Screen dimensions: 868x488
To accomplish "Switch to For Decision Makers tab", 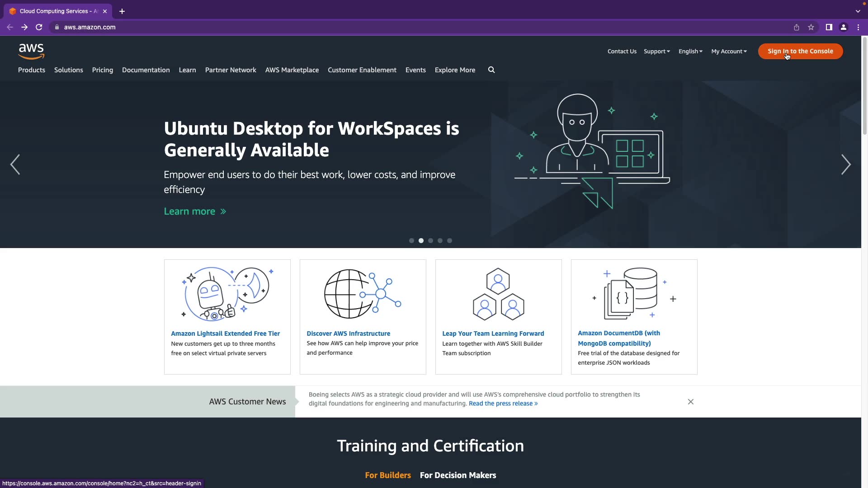I will (x=458, y=475).
